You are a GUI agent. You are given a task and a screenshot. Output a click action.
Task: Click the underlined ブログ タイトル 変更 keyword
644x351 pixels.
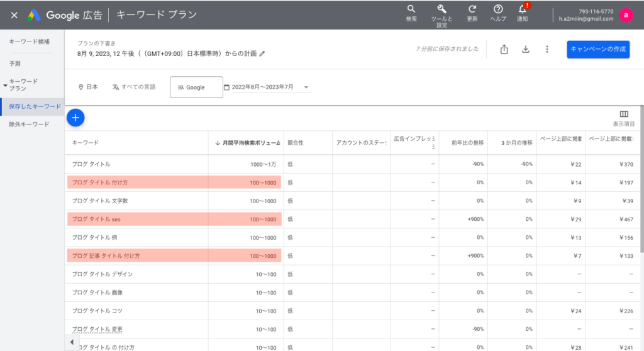(97, 329)
